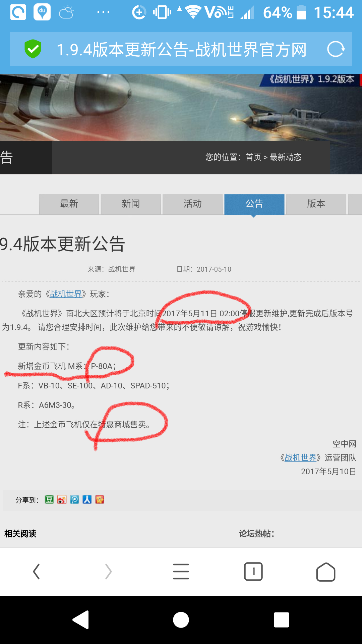This screenshot has height=644, width=362.
Task: Go back with the browser back arrow
Action: click(36, 572)
